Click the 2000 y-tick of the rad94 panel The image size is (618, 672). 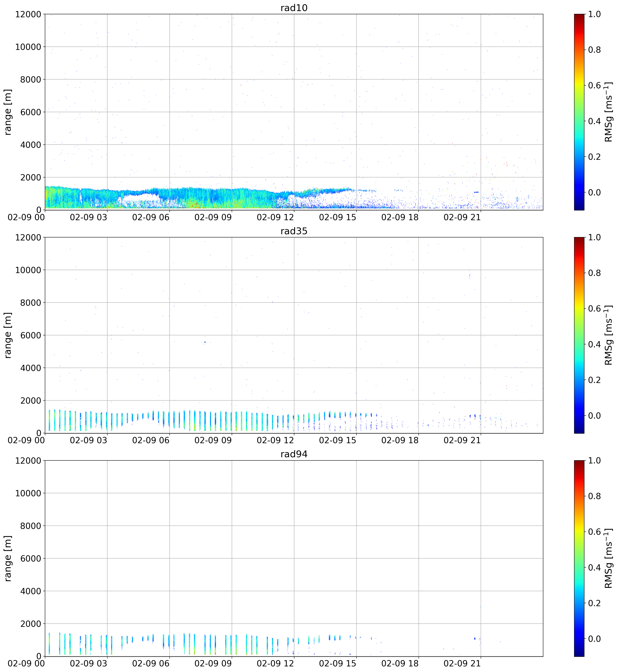[x=30, y=624]
